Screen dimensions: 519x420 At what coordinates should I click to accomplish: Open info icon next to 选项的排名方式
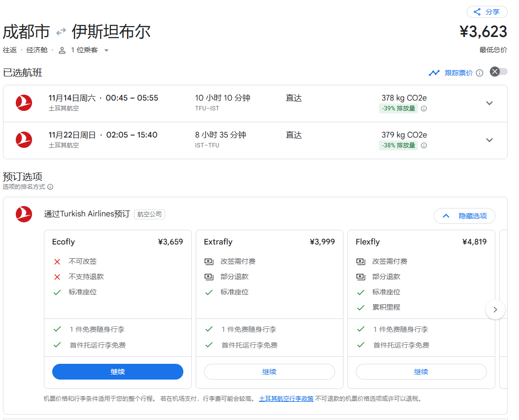tap(50, 187)
